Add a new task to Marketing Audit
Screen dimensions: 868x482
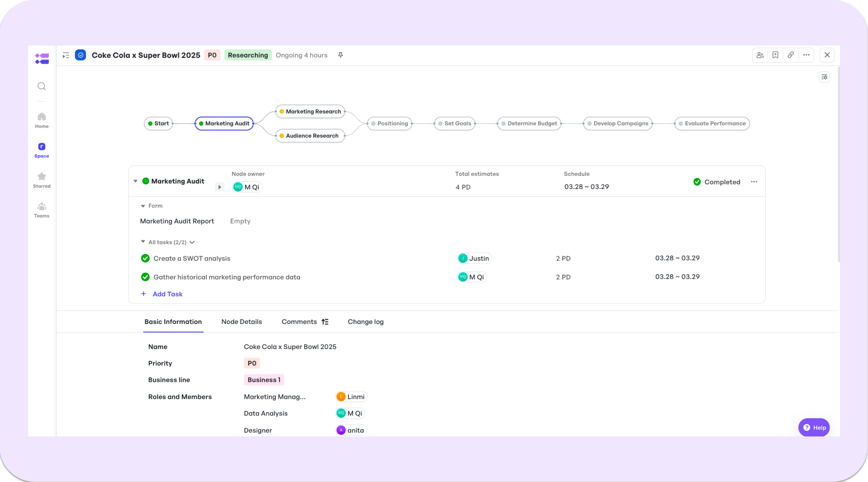pos(168,294)
